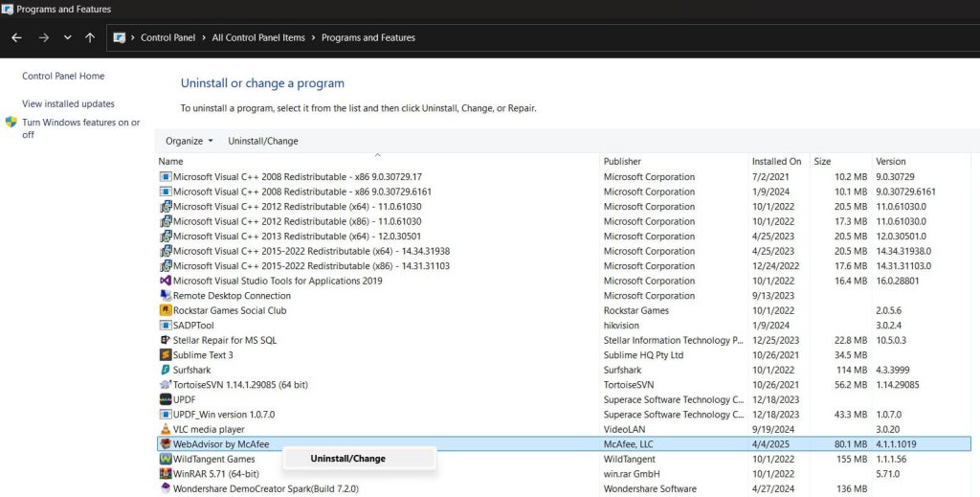The image size is (980, 497).
Task: Click version value '4.1.1.1019'
Action: [896, 444]
